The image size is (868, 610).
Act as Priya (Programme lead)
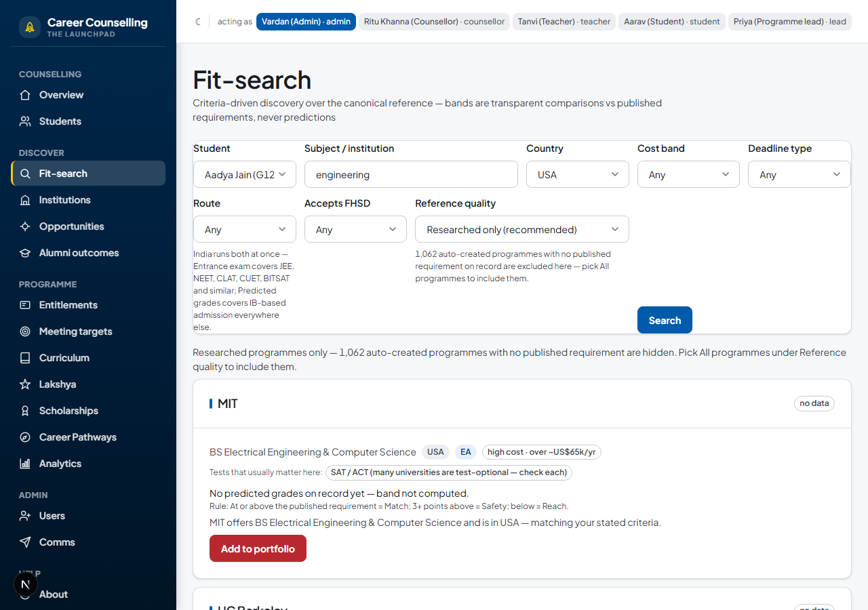pos(790,22)
